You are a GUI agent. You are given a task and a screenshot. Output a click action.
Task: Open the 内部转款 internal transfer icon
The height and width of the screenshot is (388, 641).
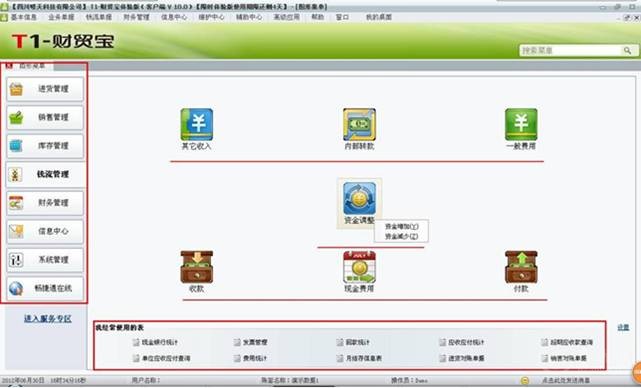[x=359, y=125]
